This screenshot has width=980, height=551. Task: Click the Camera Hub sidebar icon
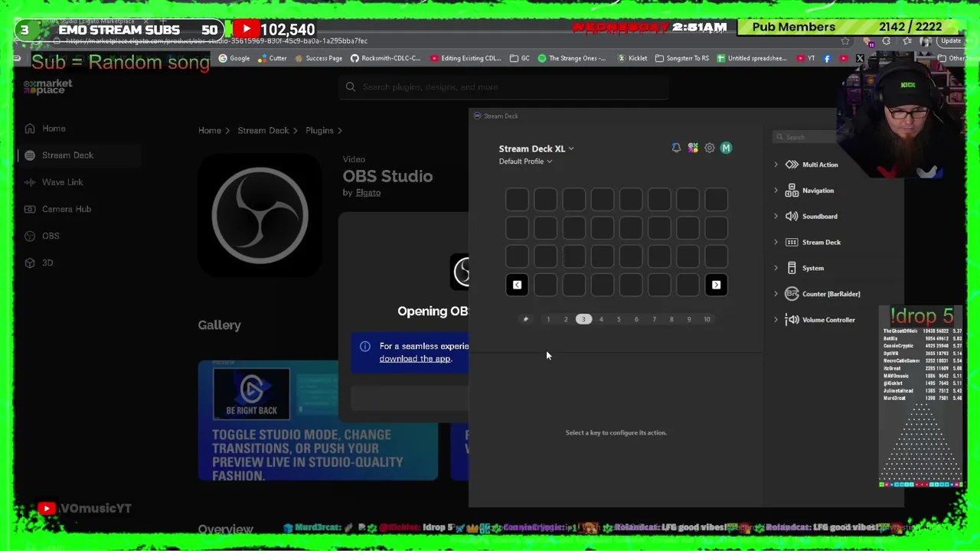click(29, 209)
